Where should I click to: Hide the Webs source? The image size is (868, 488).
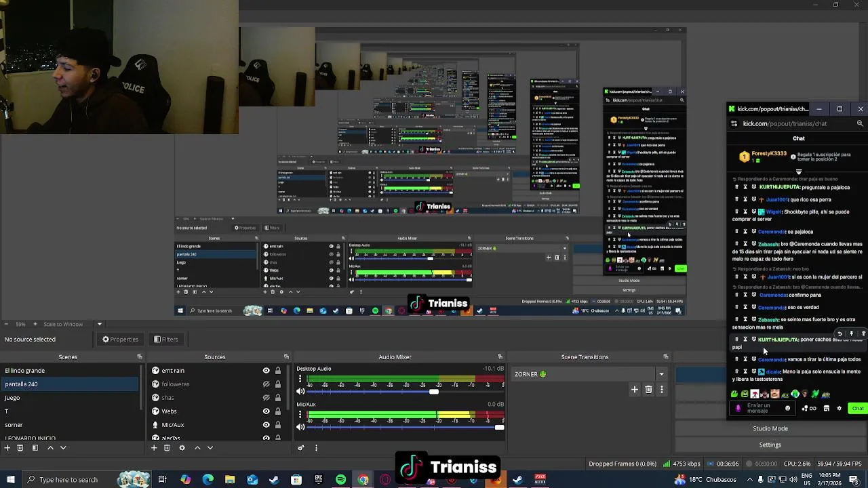(x=266, y=411)
